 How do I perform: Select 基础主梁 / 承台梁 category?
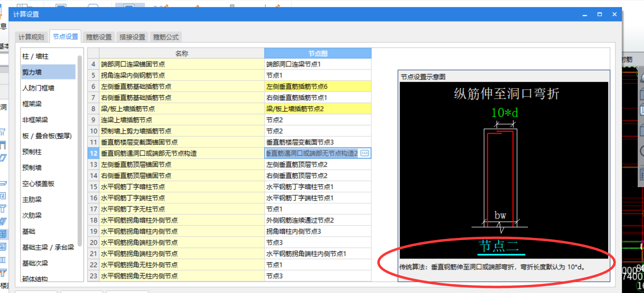coord(48,247)
